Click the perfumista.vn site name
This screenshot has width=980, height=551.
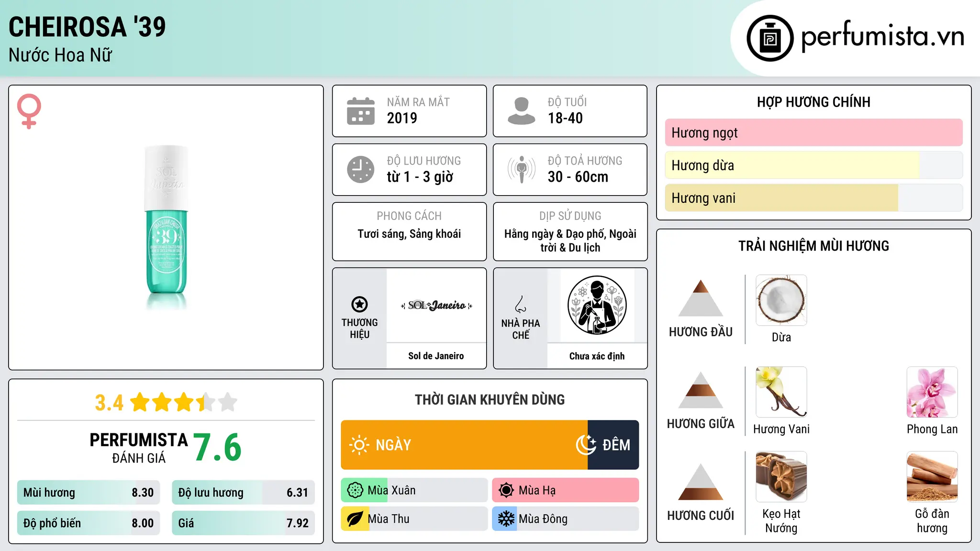[883, 36]
